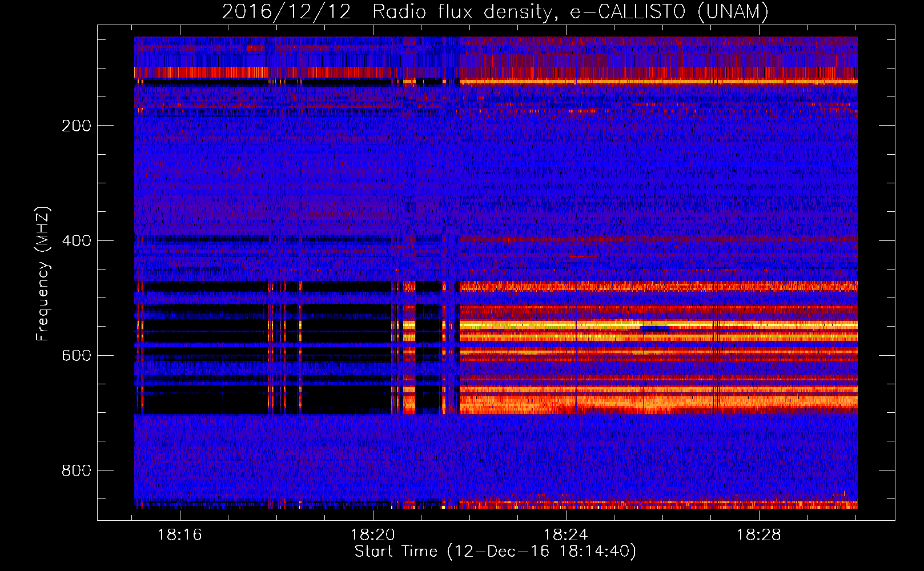Click the 400 frequency tick label
Image resolution: width=924 pixels, height=571 pixels.
[77, 240]
